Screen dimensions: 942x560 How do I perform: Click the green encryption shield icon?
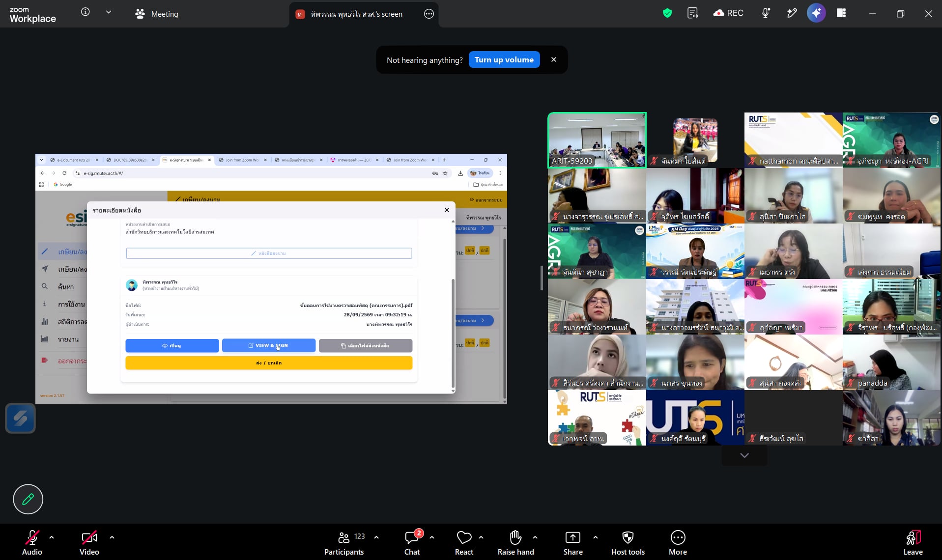(667, 13)
